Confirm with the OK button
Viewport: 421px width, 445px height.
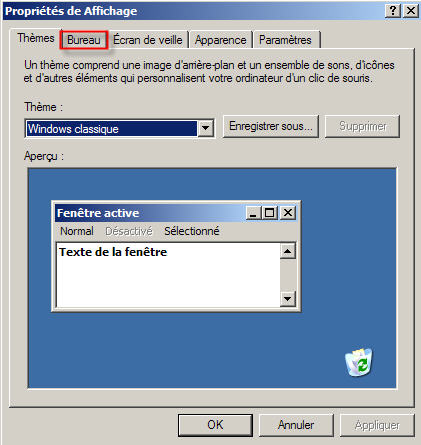point(215,425)
